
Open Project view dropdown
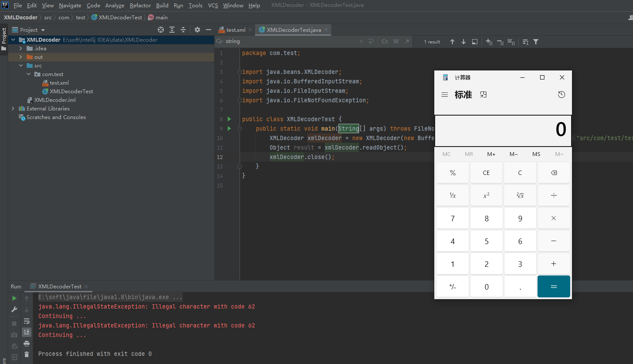[29, 30]
